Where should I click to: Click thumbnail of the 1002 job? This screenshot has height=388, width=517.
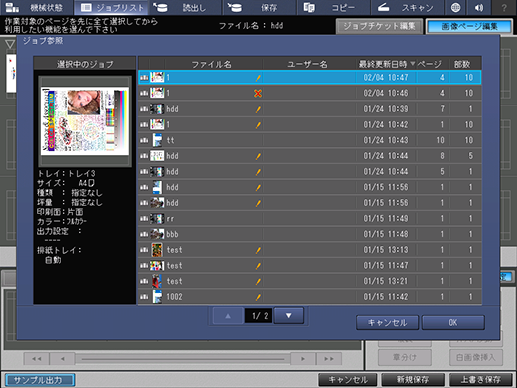[157, 297]
